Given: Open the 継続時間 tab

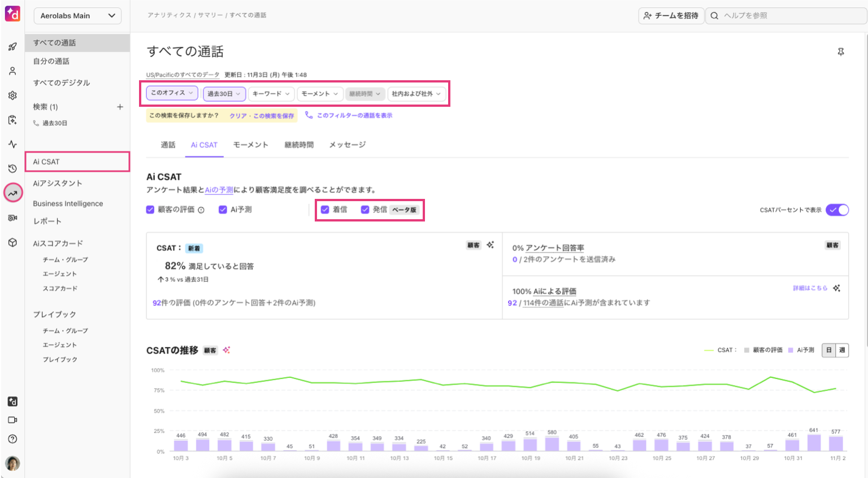Looking at the screenshot, I should [x=299, y=145].
